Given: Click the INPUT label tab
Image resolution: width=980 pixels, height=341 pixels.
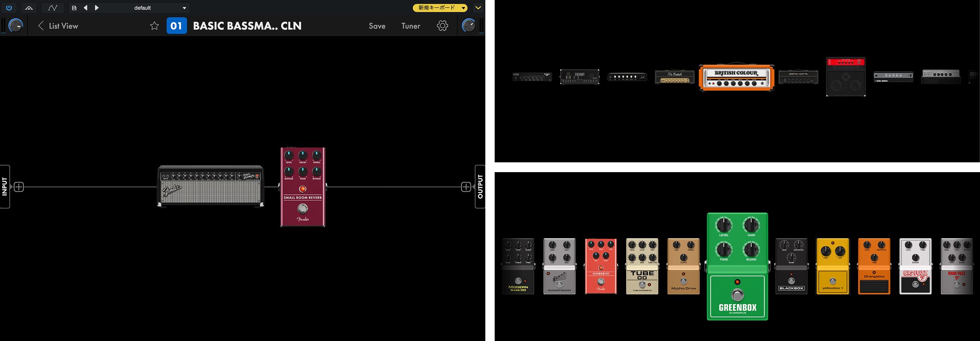Looking at the screenshot, I should tap(5, 187).
